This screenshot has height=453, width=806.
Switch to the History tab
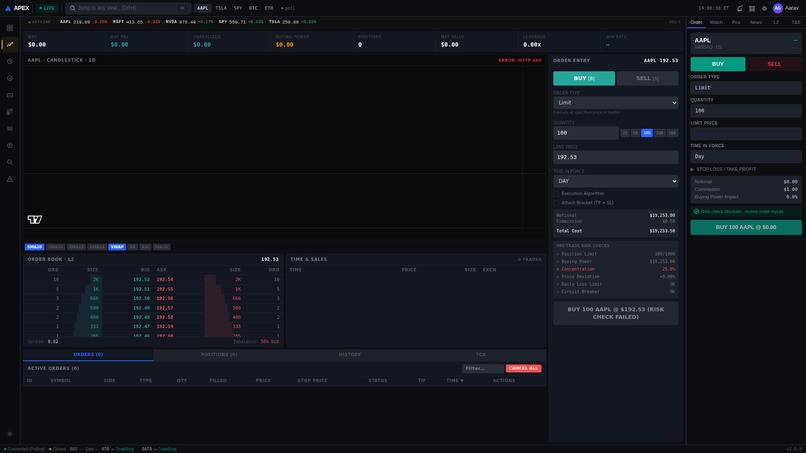pyautogui.click(x=350, y=355)
